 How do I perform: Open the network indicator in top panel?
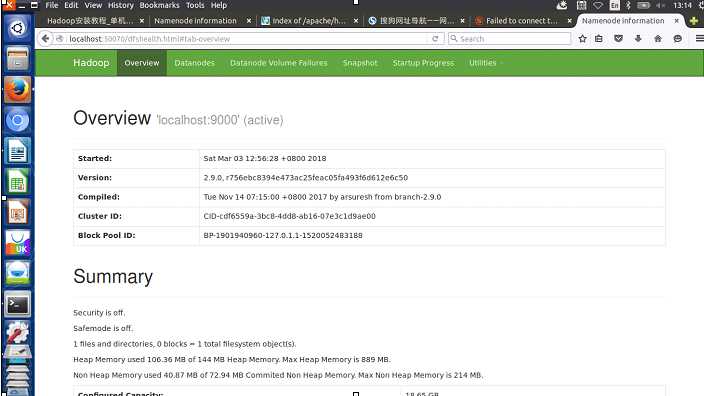[x=598, y=5]
